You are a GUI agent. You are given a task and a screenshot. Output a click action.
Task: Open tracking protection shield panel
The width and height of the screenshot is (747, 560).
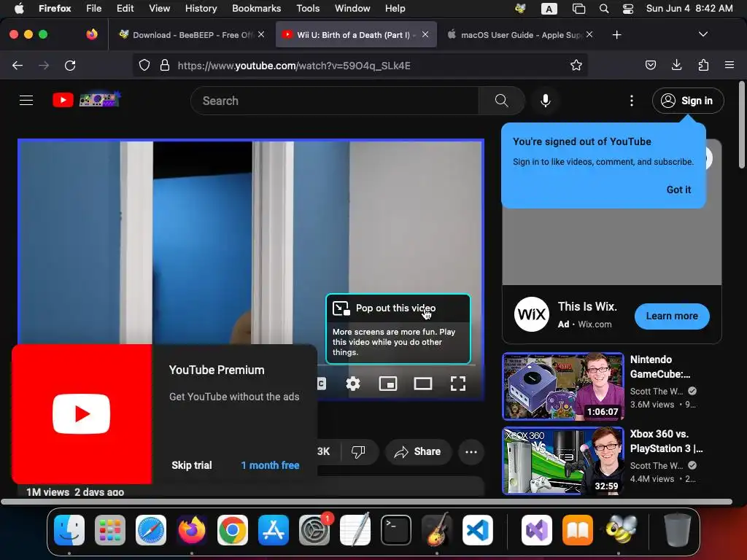(144, 65)
